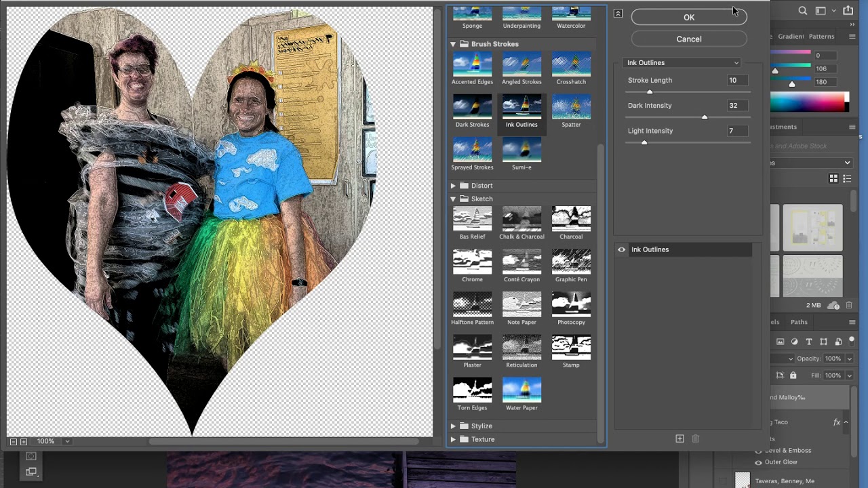Viewport: 868px width, 488px height.
Task: Click the Light Intensity value field
Action: click(737, 131)
